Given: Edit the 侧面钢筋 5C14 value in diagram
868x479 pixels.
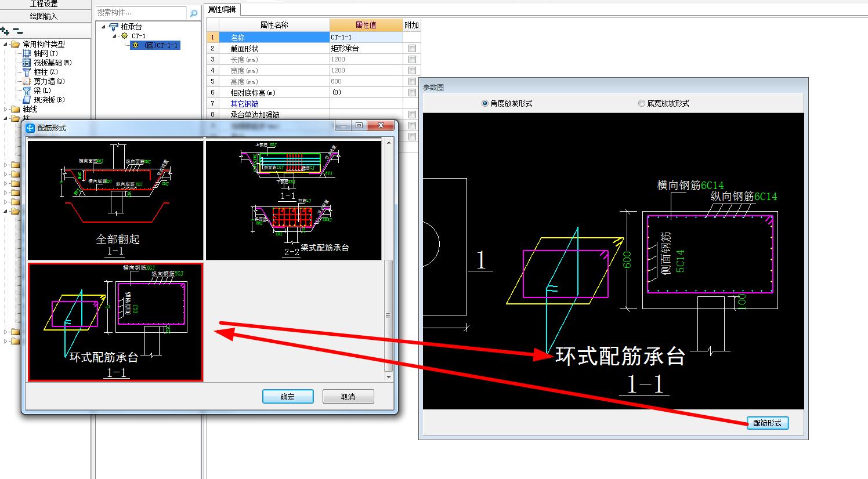Looking at the screenshot, I should click(x=681, y=260).
